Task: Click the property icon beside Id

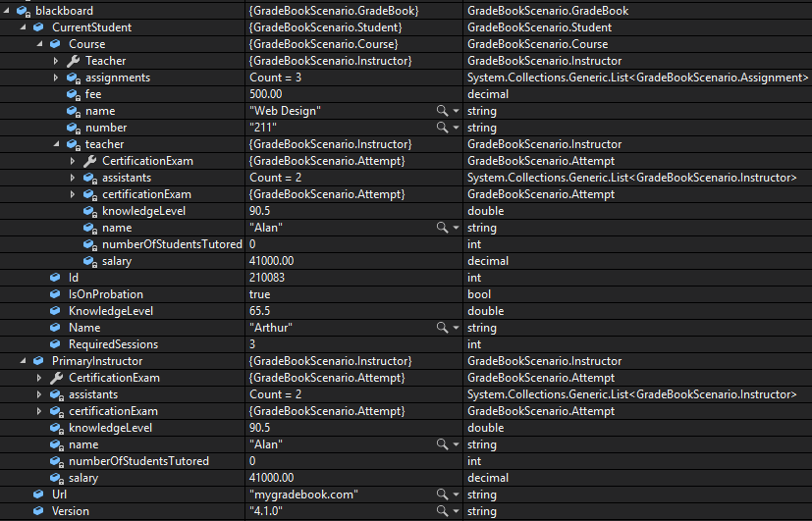Action: (x=55, y=278)
